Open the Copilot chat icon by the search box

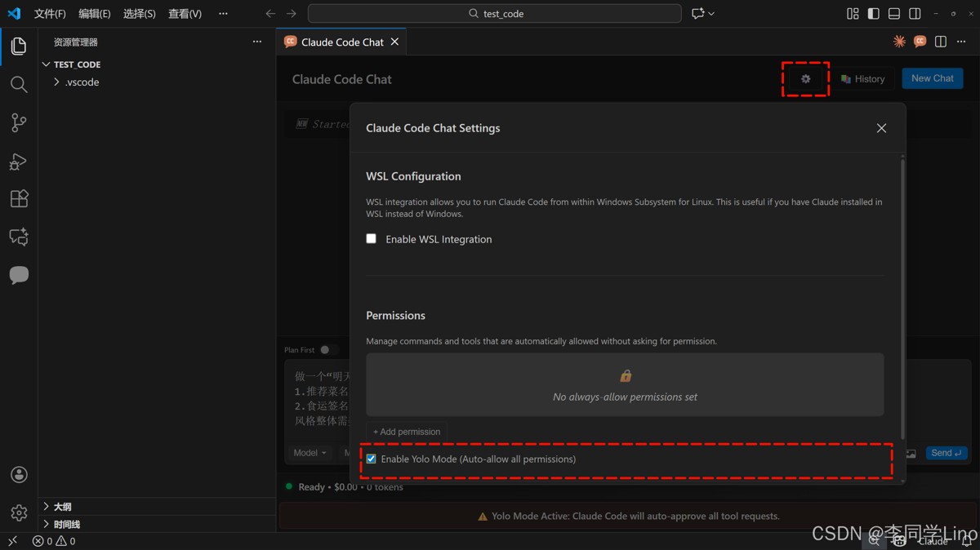(697, 13)
